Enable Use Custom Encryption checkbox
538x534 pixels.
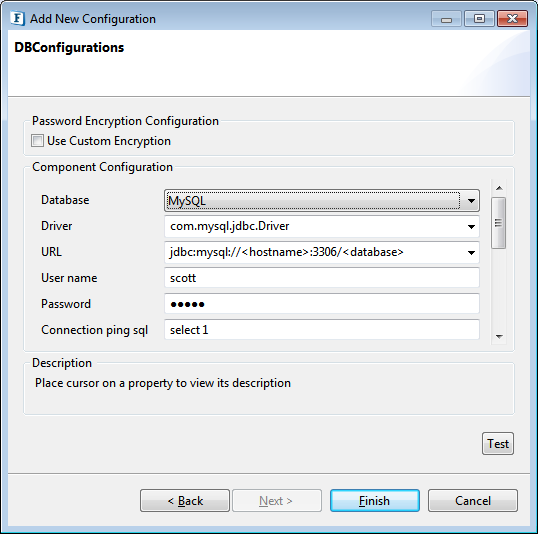tap(37, 141)
